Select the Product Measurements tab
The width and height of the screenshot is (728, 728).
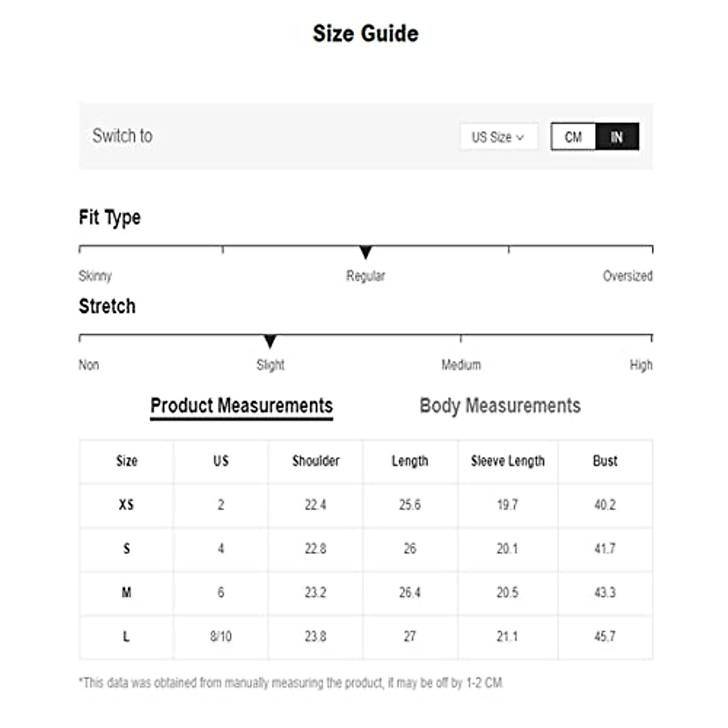coord(241,405)
